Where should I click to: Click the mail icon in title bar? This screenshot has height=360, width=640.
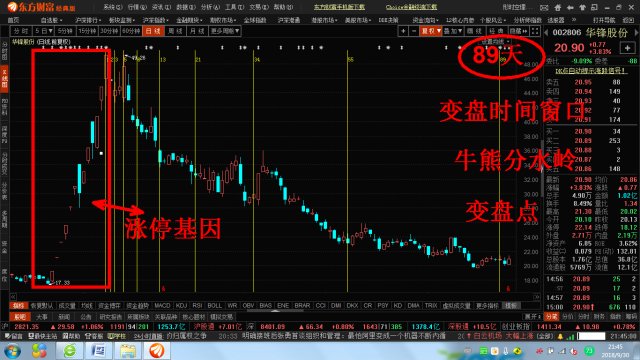(x=544, y=7)
